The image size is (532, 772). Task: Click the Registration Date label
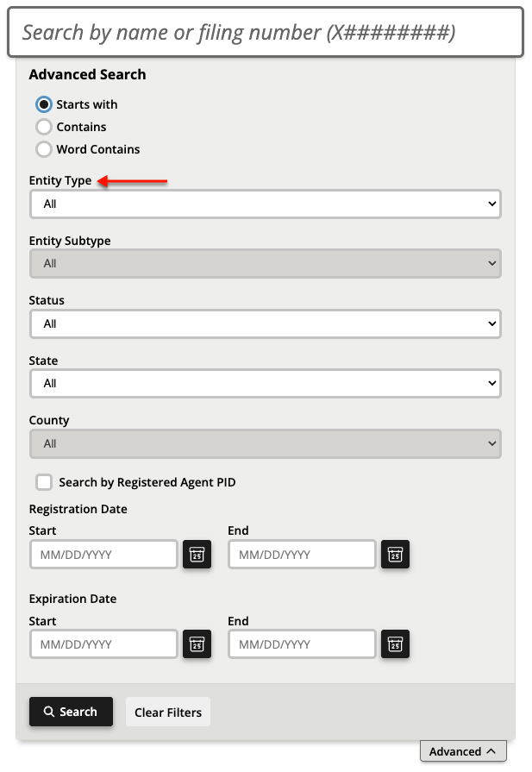pyautogui.click(x=78, y=509)
